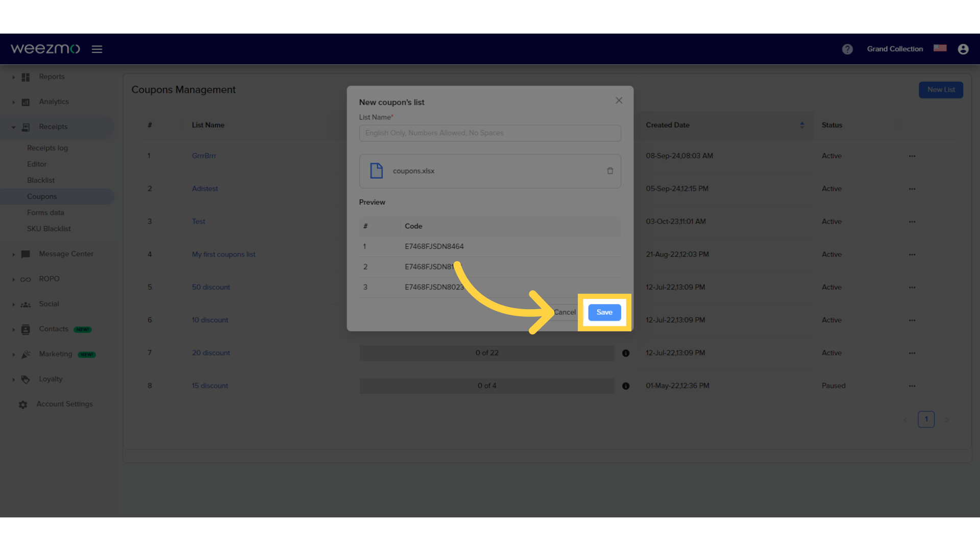The width and height of the screenshot is (980, 551).
Task: Open Blacklist submenu item
Action: point(41,180)
